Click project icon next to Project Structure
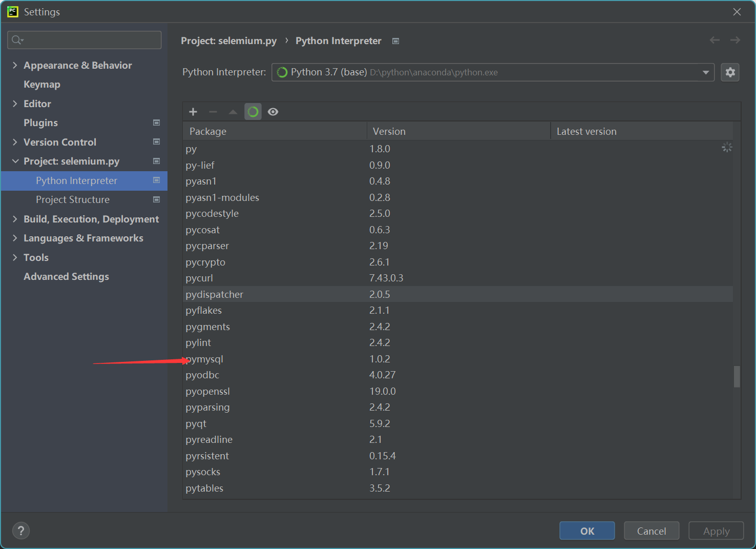Viewport: 756px width, 549px height. pos(157,199)
